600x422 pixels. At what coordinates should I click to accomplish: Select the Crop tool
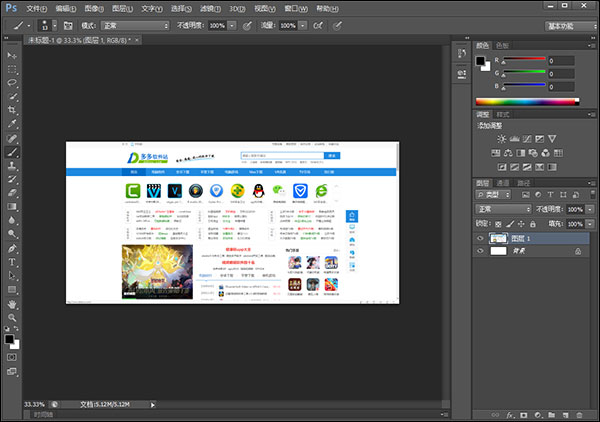point(12,110)
